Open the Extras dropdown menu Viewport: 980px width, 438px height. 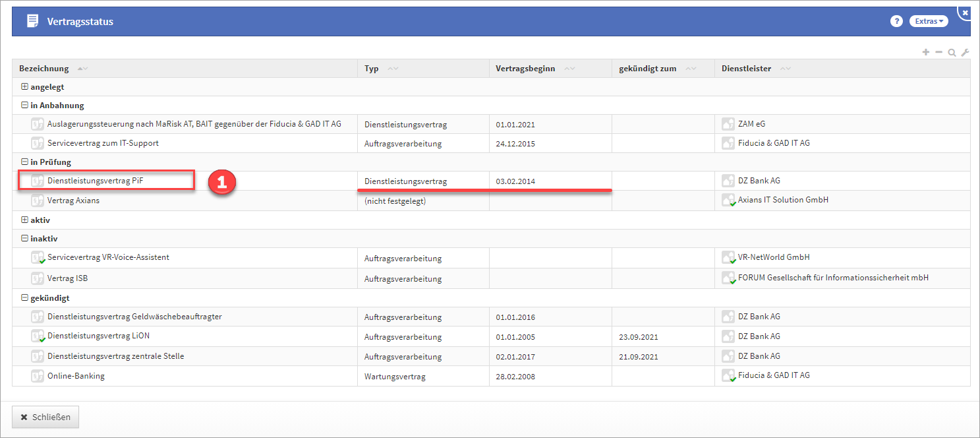(929, 21)
